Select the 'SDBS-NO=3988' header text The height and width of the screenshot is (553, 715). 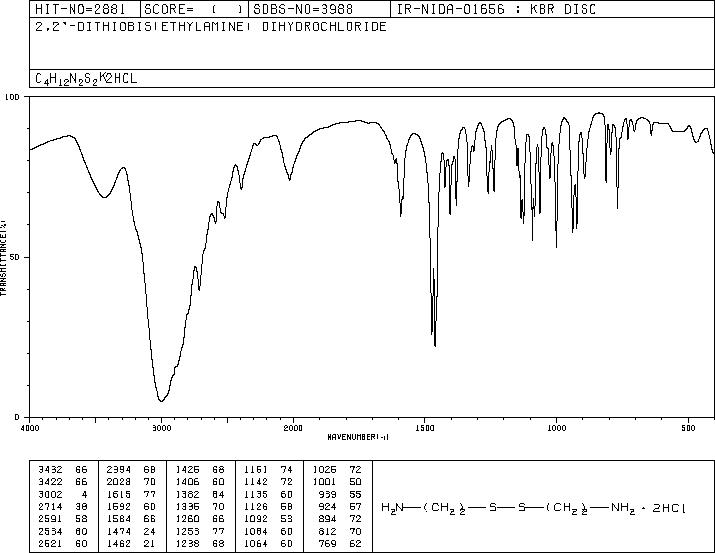303,9
